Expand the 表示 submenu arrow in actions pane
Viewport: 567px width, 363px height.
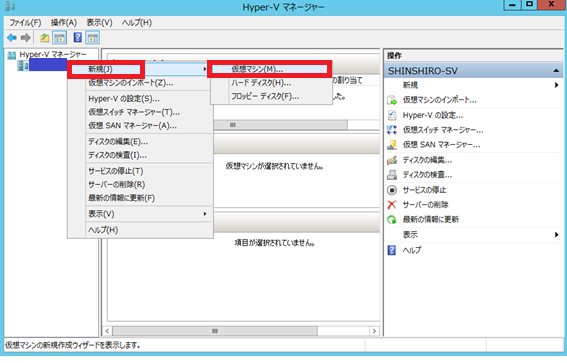[557, 235]
